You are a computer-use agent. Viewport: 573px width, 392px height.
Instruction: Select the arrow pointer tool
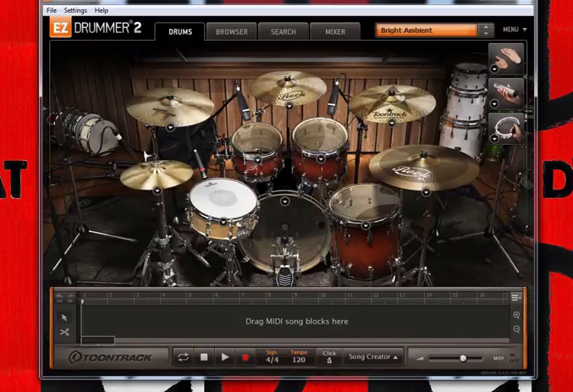(64, 317)
